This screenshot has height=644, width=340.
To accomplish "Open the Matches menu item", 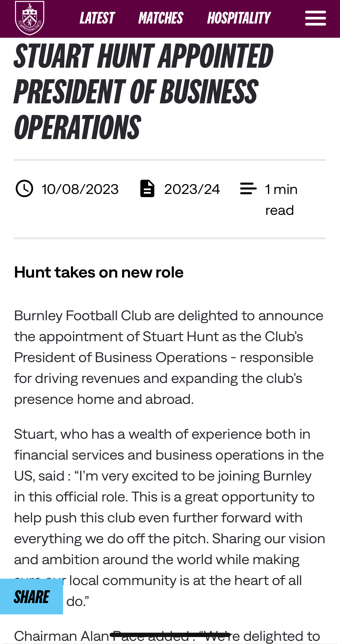I will (161, 18).
